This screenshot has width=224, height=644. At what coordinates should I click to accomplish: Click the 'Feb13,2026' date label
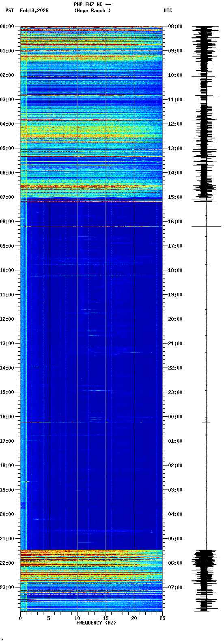coord(34,11)
